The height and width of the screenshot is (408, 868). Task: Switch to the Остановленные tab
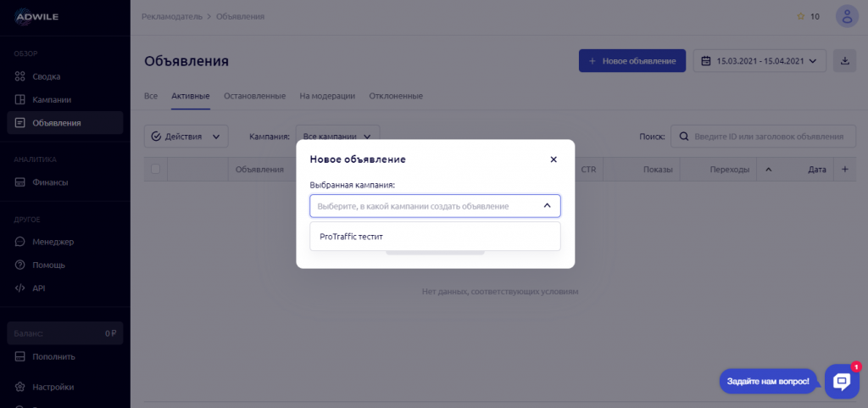click(254, 96)
